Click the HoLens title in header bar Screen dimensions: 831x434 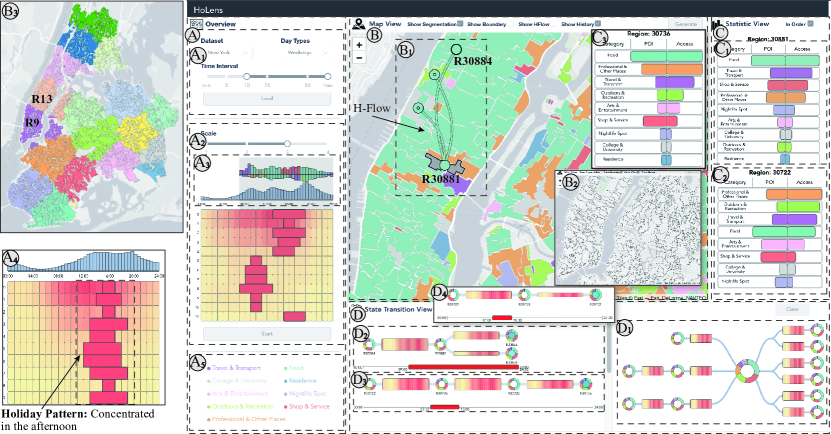click(x=208, y=10)
